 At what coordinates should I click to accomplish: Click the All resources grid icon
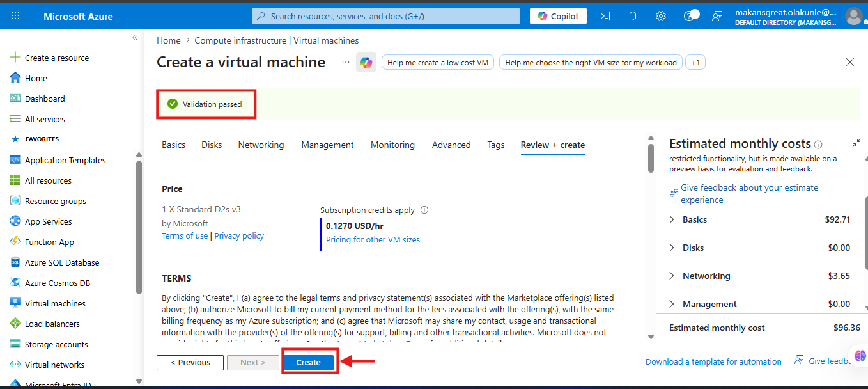[15, 180]
